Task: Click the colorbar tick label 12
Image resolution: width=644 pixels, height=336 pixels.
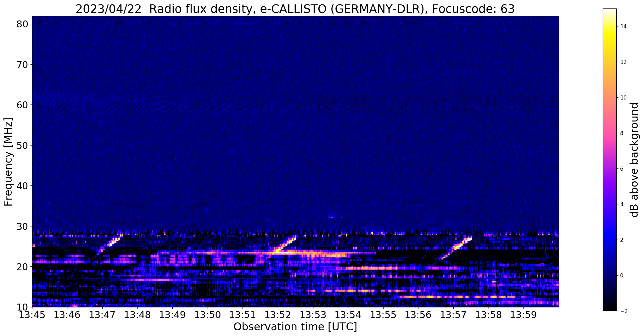Action: point(623,62)
